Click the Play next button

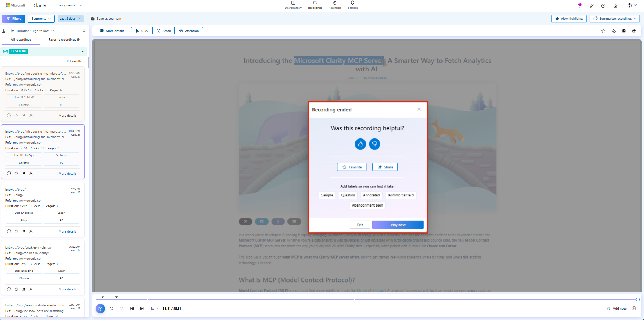(x=398, y=225)
